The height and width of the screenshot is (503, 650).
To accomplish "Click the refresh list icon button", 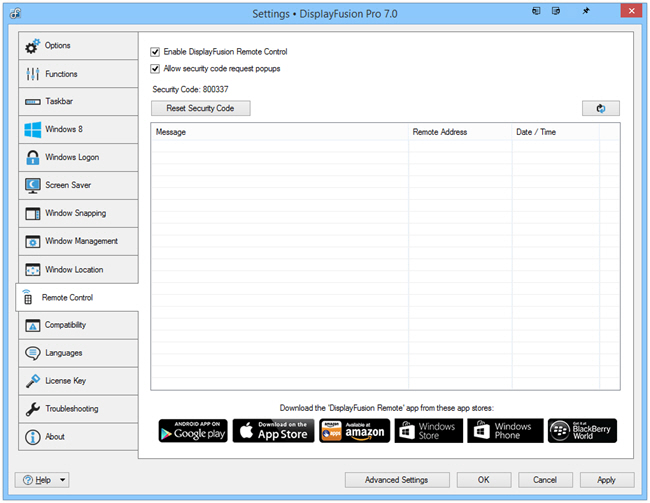I will pyautogui.click(x=601, y=108).
